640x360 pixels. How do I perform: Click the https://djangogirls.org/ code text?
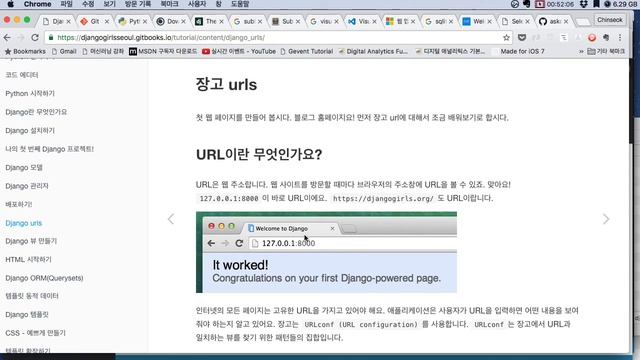point(383,198)
